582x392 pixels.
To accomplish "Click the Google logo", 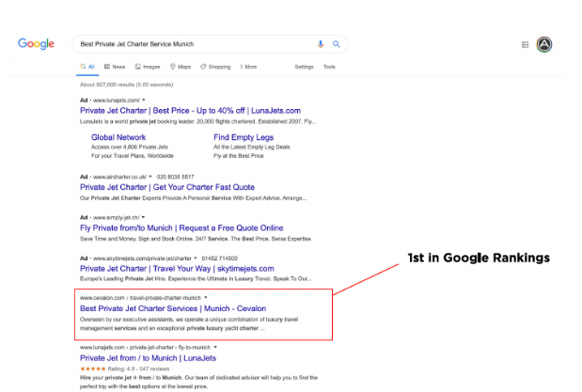I will (36, 44).
